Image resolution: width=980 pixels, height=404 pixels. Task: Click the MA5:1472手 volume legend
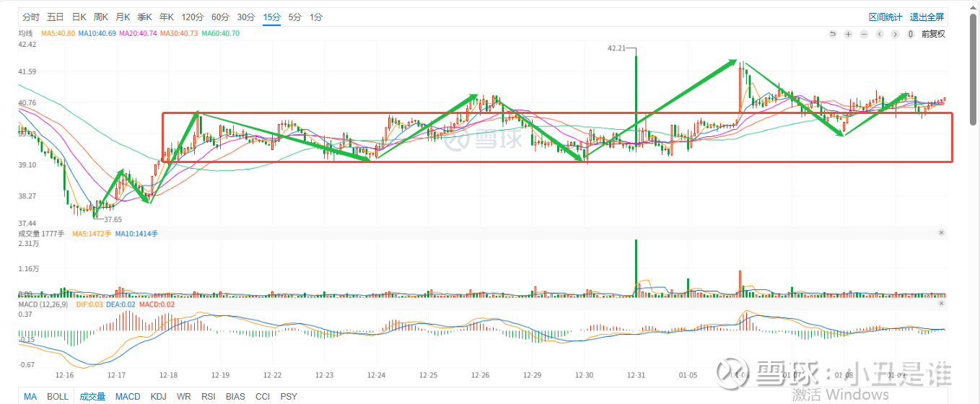(x=92, y=234)
